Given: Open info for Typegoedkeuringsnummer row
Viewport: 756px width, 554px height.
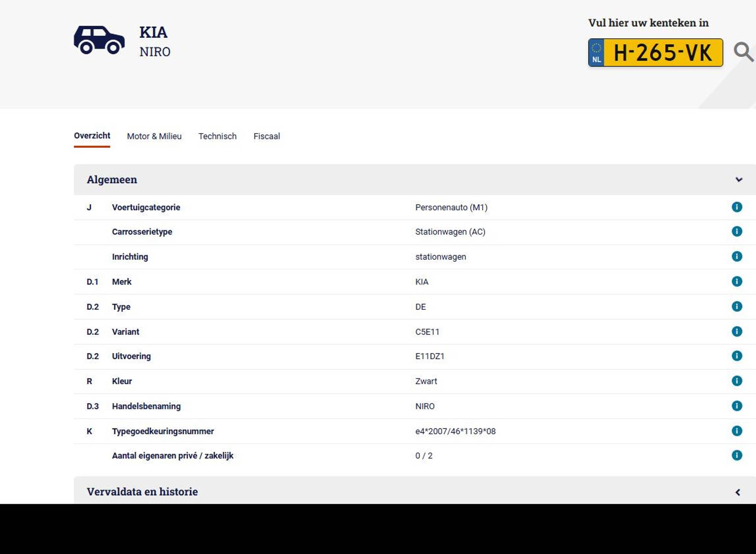Looking at the screenshot, I should point(737,431).
